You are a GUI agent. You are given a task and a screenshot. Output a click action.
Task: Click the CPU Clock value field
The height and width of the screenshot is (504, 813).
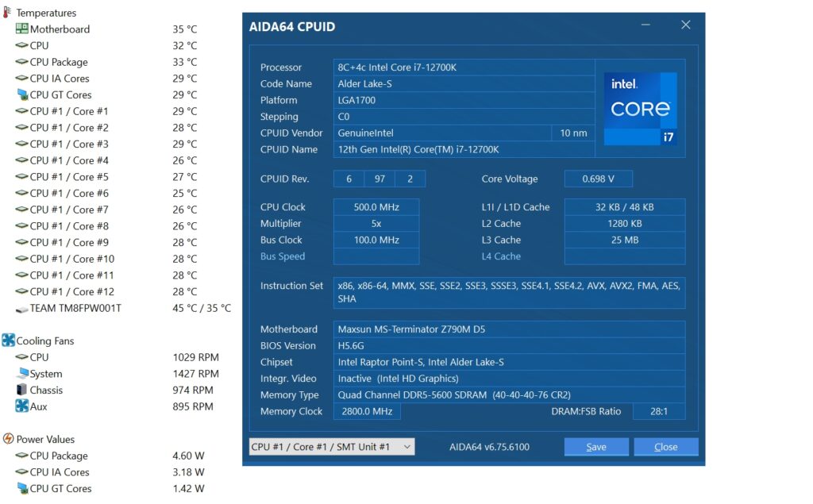(x=376, y=207)
